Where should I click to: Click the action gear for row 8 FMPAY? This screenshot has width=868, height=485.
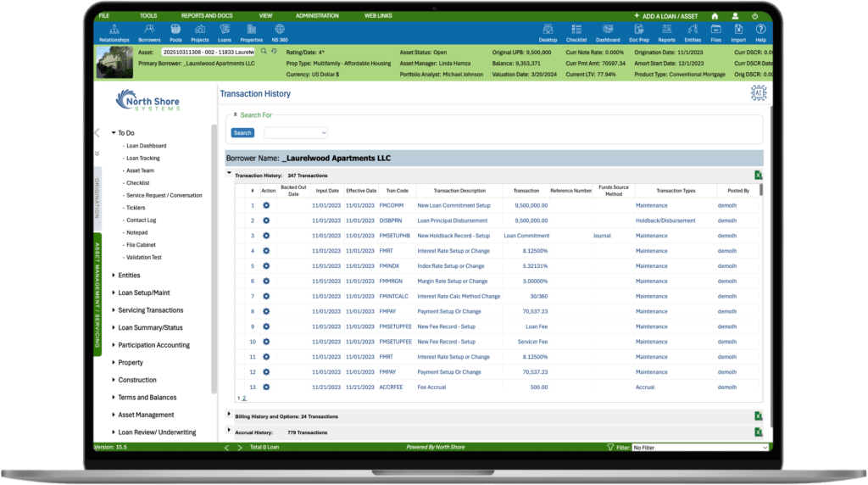coord(266,312)
